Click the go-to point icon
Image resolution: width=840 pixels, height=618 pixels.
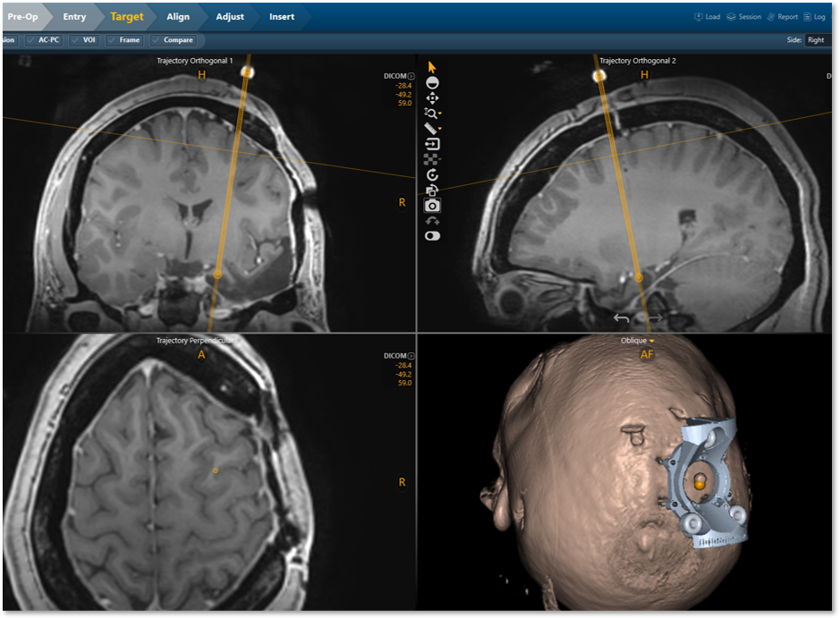432,144
